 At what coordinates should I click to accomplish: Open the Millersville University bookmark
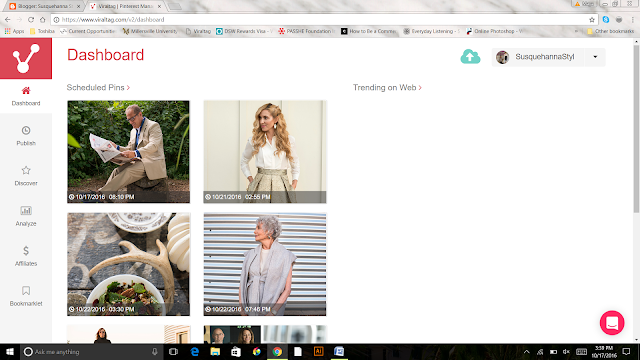click(150, 31)
